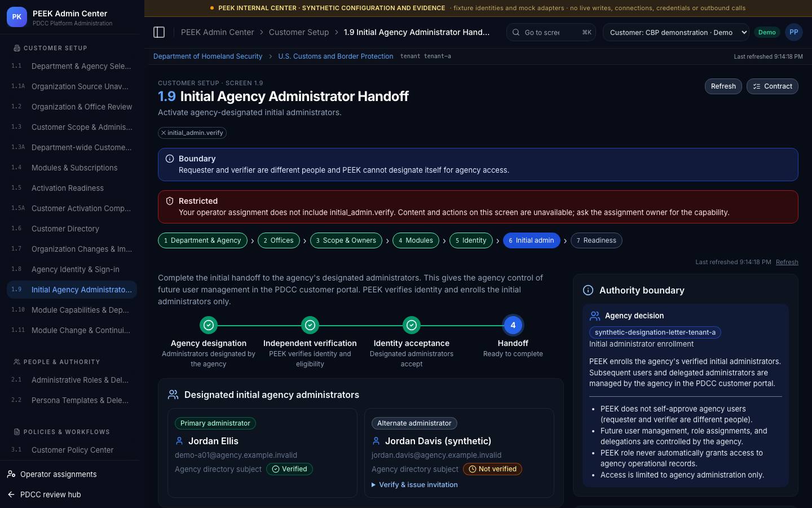Focus the Go to screen search field
Image resolution: width=812 pixels, height=508 pixels.
click(551, 32)
